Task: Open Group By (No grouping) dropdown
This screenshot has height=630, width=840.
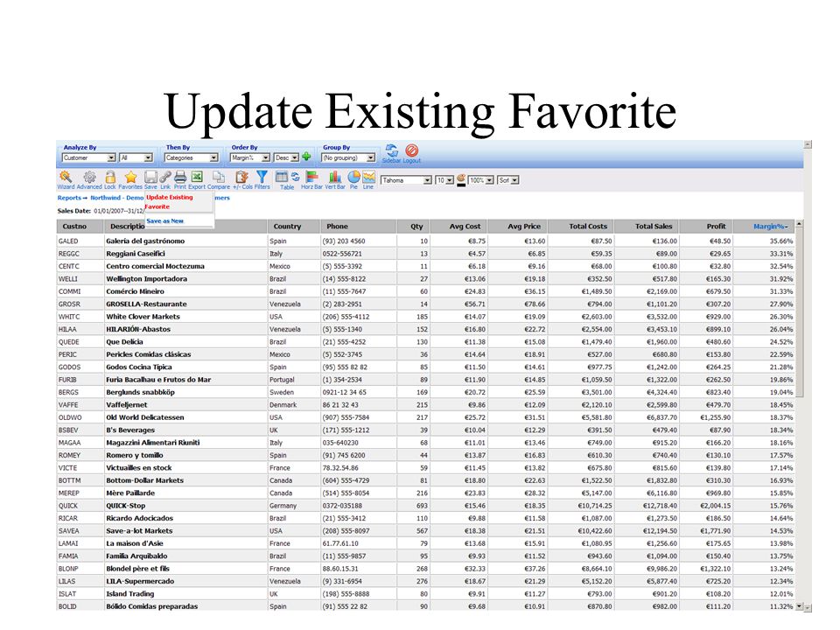Action: (x=348, y=157)
